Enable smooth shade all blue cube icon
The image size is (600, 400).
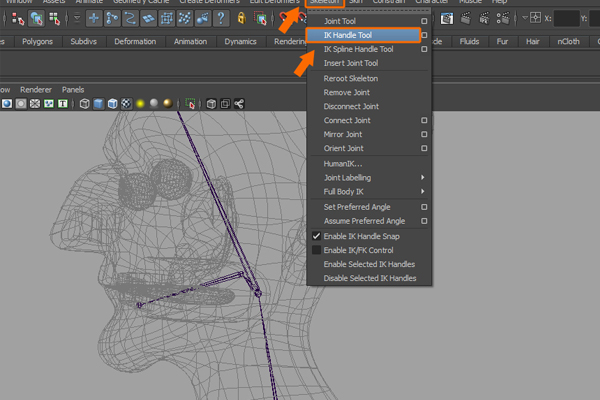(x=98, y=104)
